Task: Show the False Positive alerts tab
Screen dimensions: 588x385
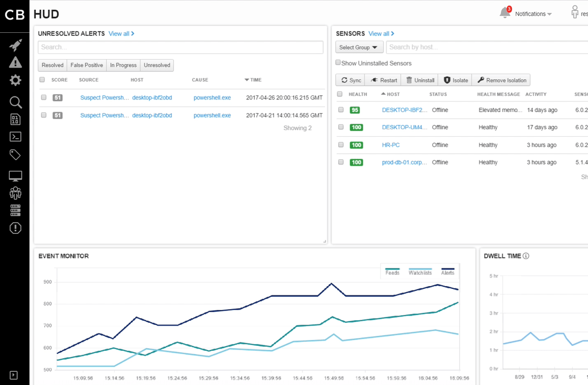Action: (x=87, y=65)
